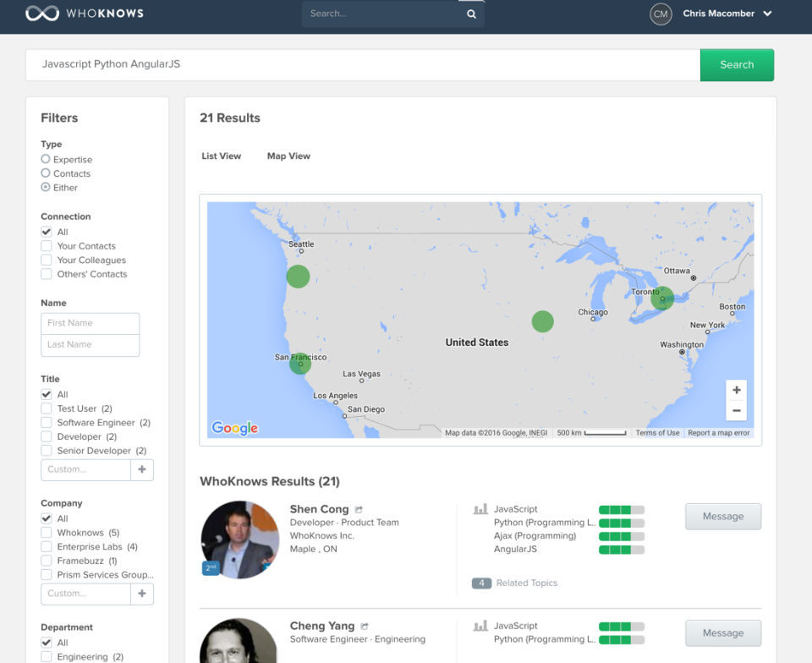Screen dimensions: 812x663
Task: Select the Either type radio
Action: [x=46, y=187]
